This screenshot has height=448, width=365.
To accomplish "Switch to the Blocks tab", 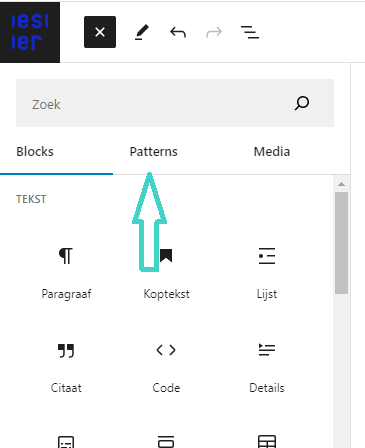I will click(35, 152).
